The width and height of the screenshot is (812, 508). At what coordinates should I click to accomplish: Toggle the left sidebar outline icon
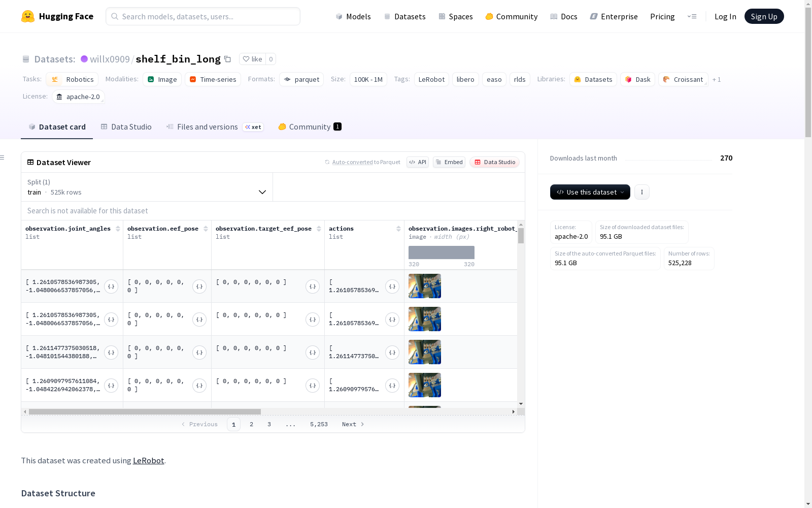3,157
